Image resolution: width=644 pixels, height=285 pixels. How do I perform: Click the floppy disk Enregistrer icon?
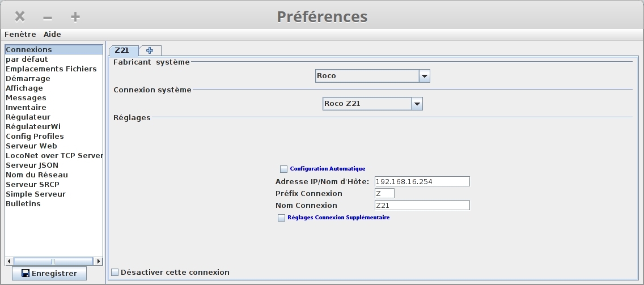click(x=26, y=273)
